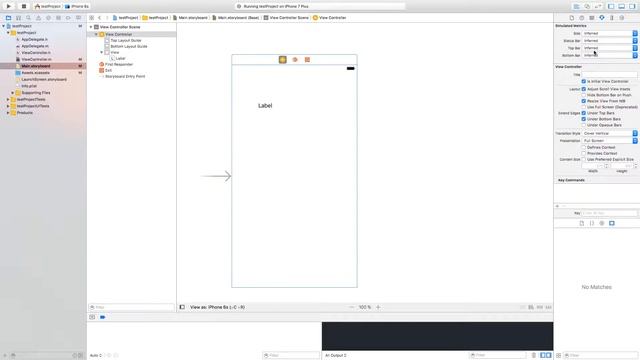Screen dimensions: 640x360
Task: Enable Provides Context checkbox
Action: click(x=584, y=153)
